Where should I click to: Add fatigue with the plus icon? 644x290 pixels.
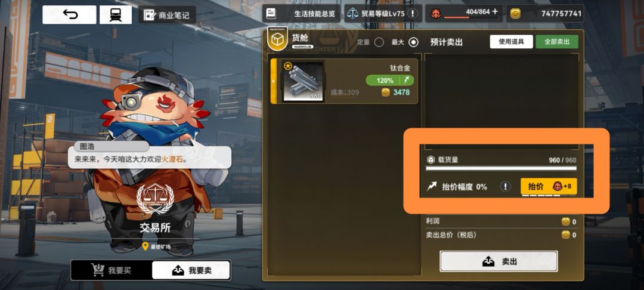click(495, 11)
